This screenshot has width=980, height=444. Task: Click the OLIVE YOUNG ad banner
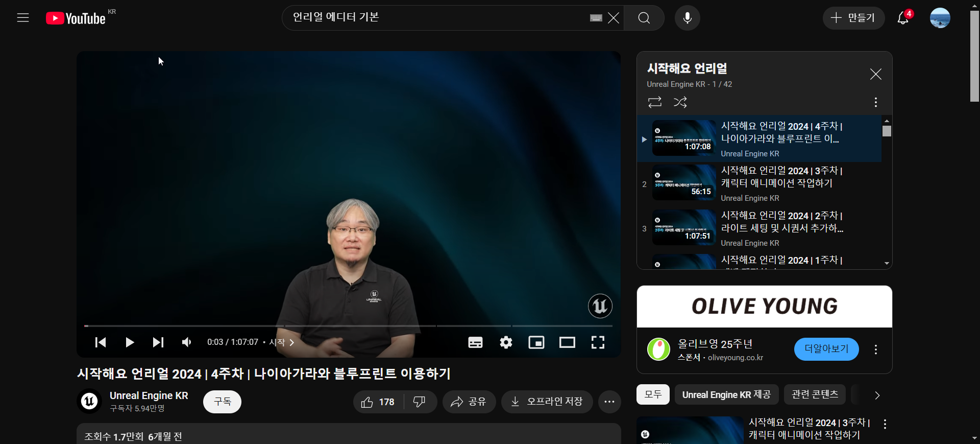(x=765, y=307)
